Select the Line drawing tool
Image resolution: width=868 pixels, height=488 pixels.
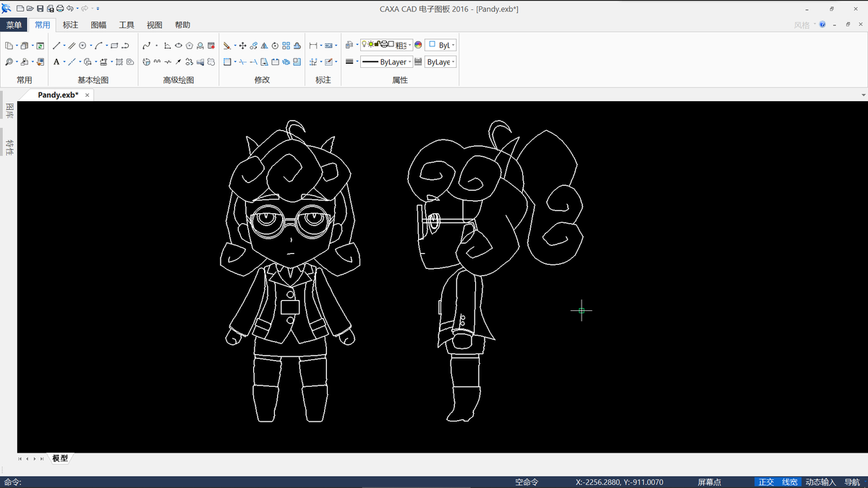tap(56, 46)
